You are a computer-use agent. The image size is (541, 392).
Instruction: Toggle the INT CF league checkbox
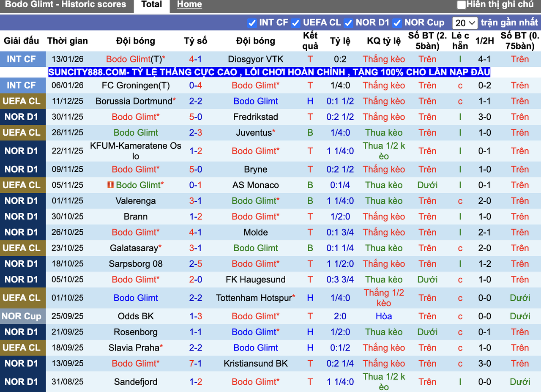[252, 23]
